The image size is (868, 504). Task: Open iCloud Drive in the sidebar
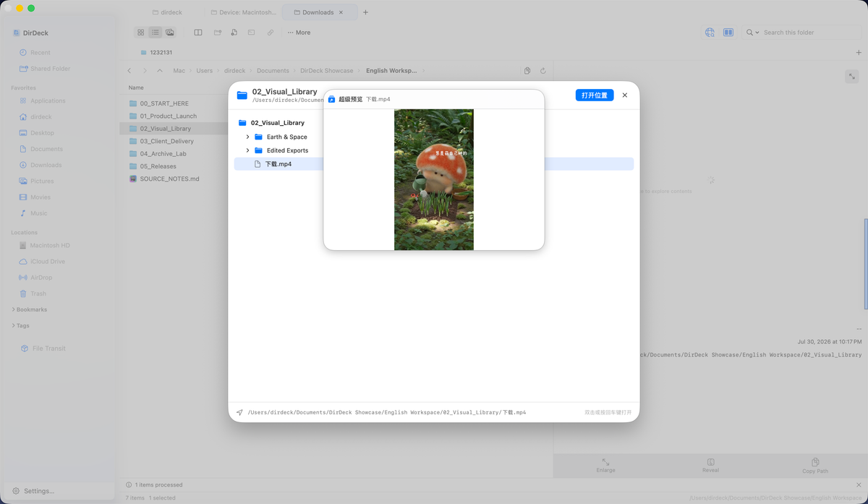click(x=48, y=261)
